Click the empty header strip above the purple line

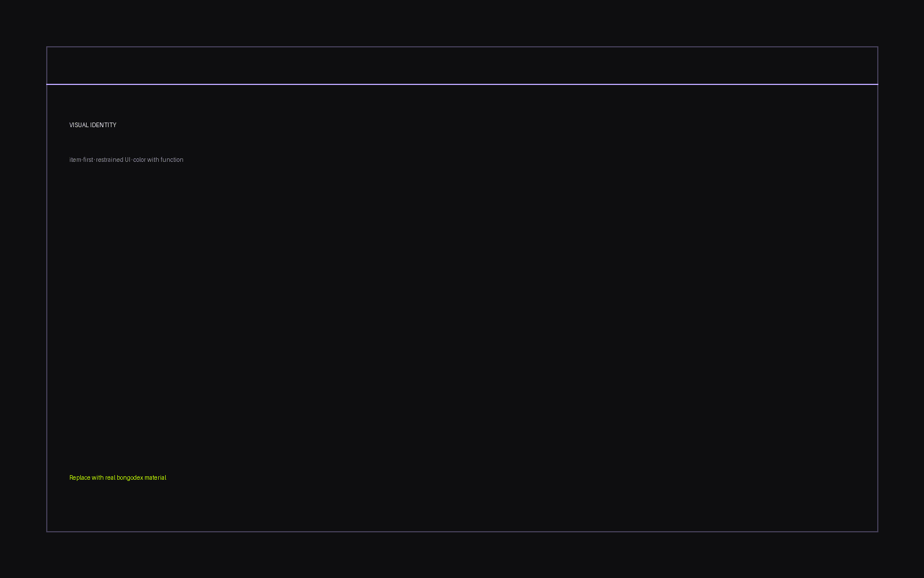[462, 65]
